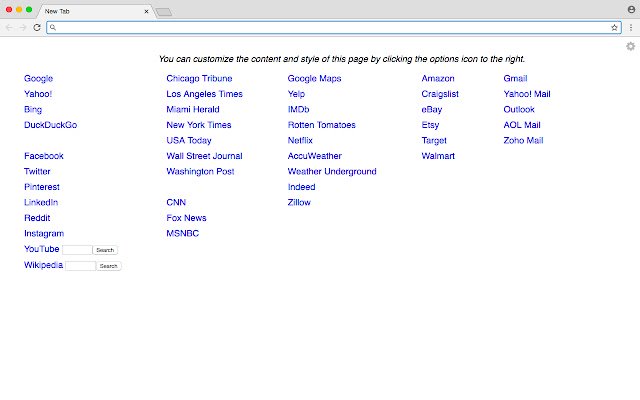640x400 pixels.
Task: Open the options gear icon
Action: (631, 46)
